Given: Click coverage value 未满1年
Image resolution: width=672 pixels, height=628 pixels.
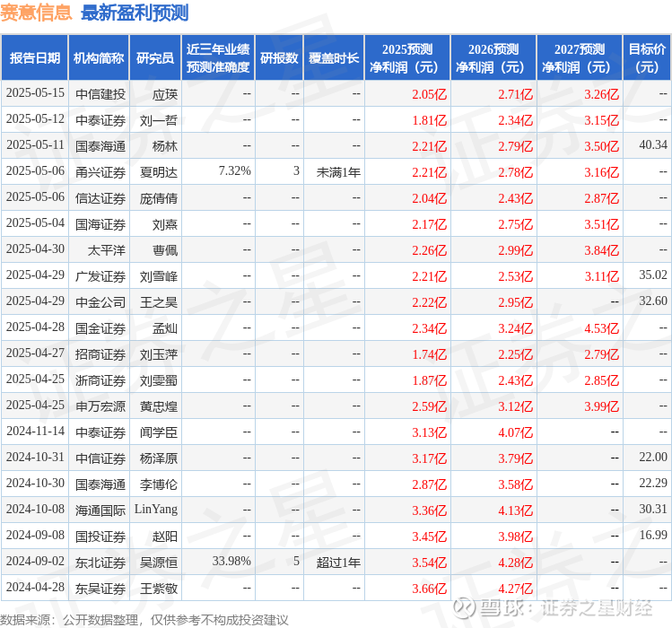Looking at the screenshot, I should tap(338, 172).
